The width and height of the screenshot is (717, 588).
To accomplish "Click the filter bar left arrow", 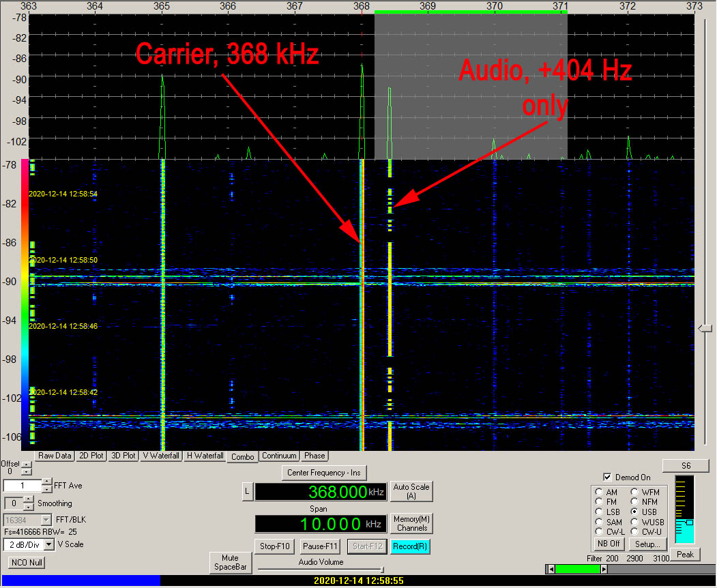I will [551, 570].
